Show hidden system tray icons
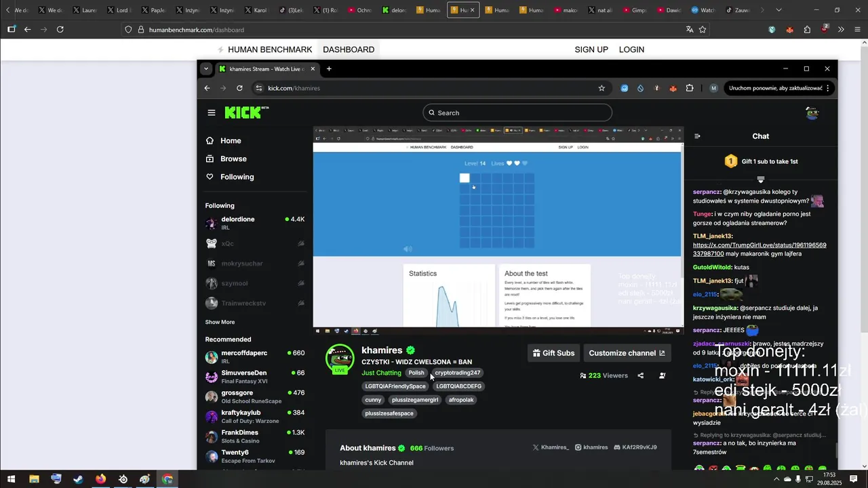The height and width of the screenshot is (488, 868). [x=776, y=479]
